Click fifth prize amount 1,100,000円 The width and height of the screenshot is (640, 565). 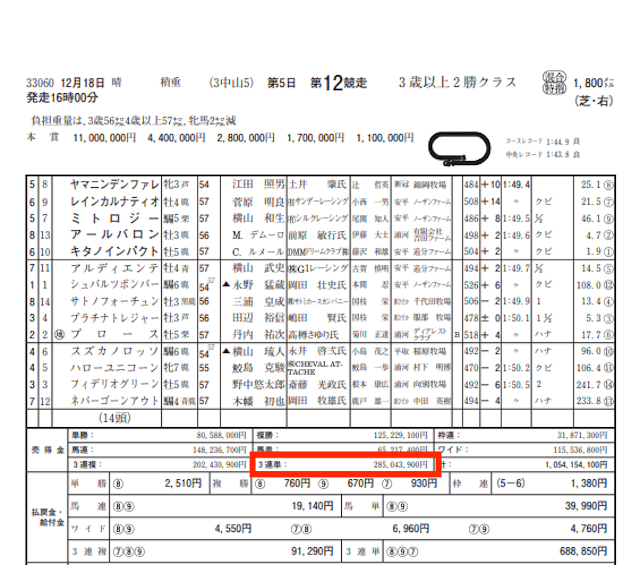[x=385, y=138]
